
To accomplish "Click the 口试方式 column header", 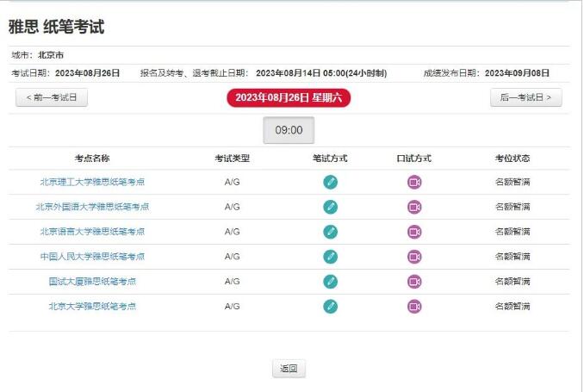I will click(414, 159).
